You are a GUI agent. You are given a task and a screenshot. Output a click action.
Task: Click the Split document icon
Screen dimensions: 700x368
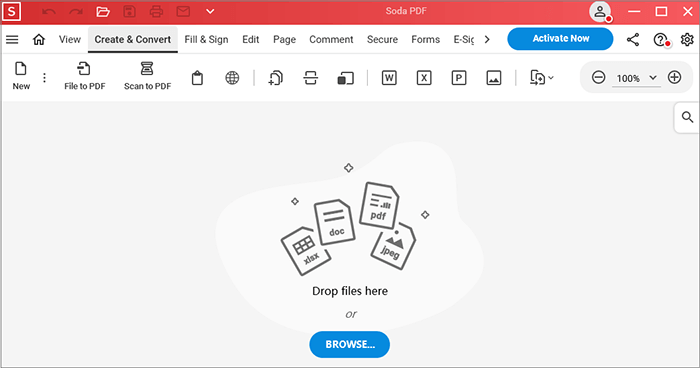tap(311, 78)
